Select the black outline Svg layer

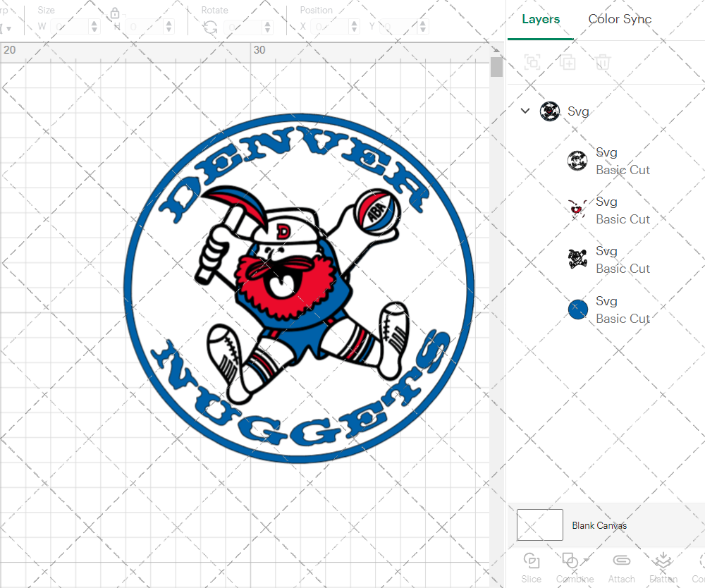(x=577, y=161)
